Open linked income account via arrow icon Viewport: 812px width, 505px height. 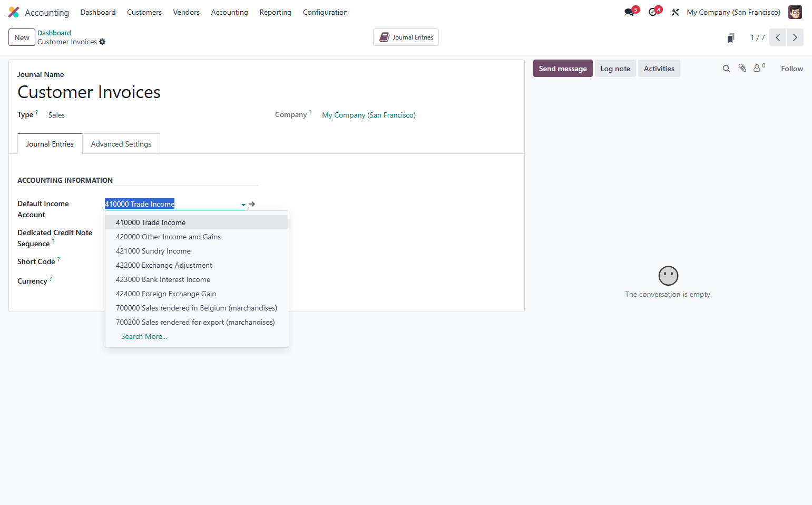pyautogui.click(x=252, y=204)
